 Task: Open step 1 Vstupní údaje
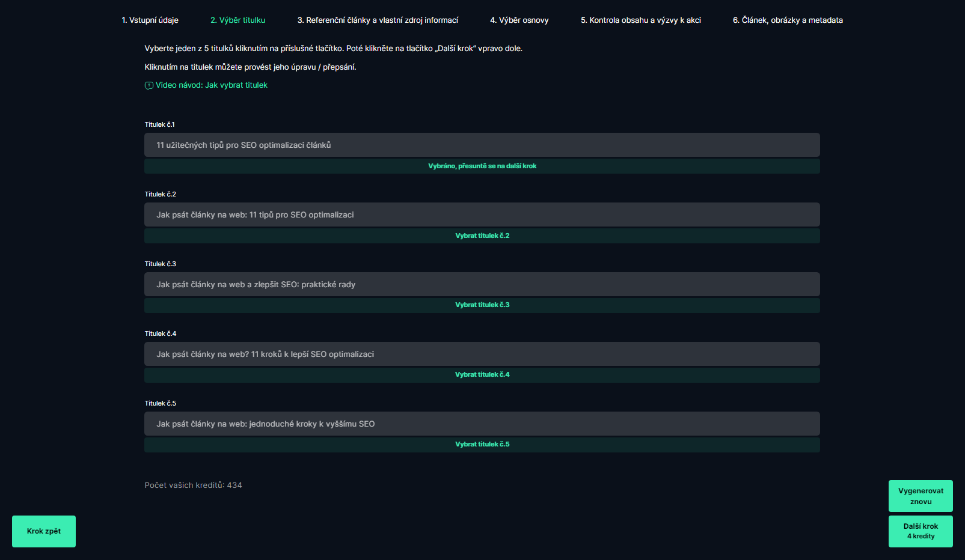click(x=150, y=20)
